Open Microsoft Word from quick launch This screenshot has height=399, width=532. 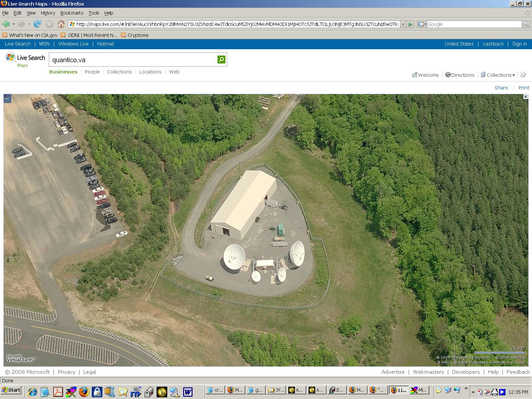[188, 392]
